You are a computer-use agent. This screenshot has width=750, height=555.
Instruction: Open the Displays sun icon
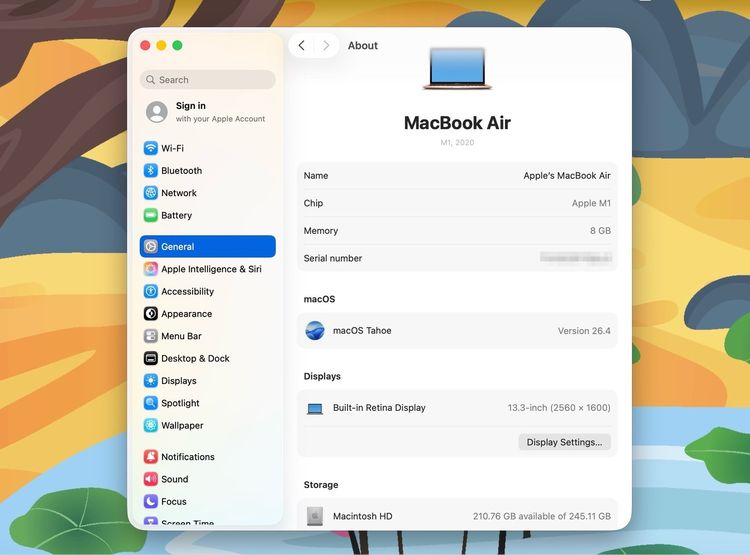point(151,380)
